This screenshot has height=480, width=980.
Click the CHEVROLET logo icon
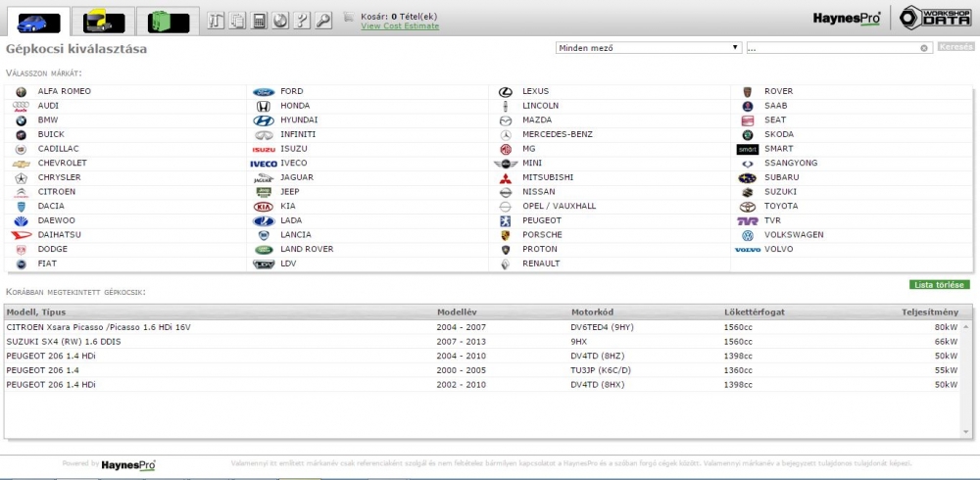pyautogui.click(x=22, y=164)
